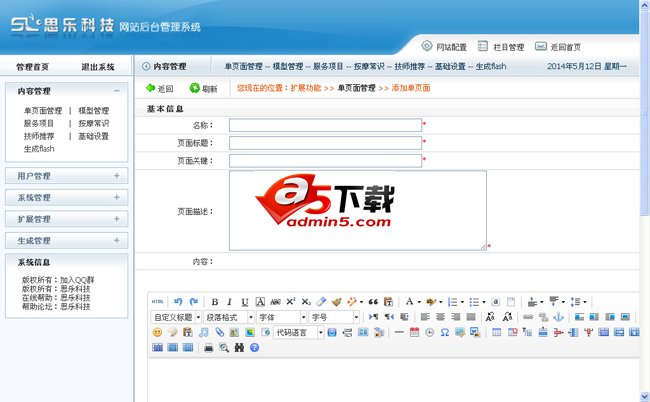The height and width of the screenshot is (402, 650).
Task: Apply underline formatting with the U icon
Action: pos(245,302)
